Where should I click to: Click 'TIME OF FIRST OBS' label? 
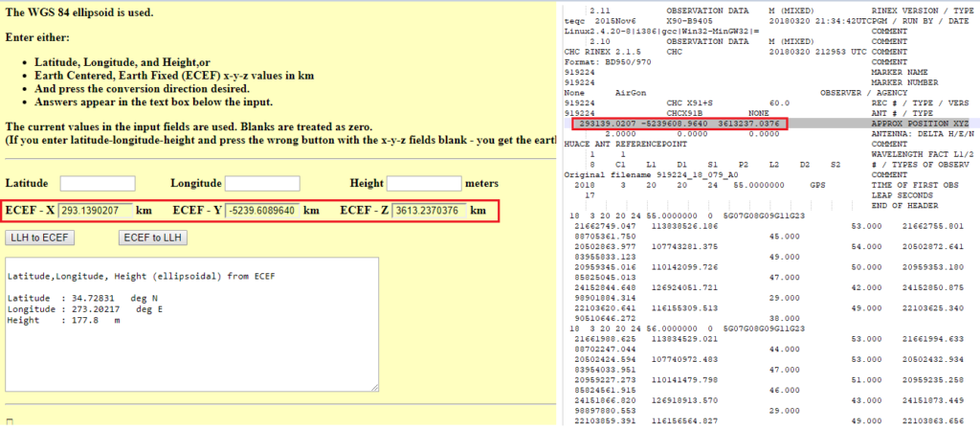914,185
